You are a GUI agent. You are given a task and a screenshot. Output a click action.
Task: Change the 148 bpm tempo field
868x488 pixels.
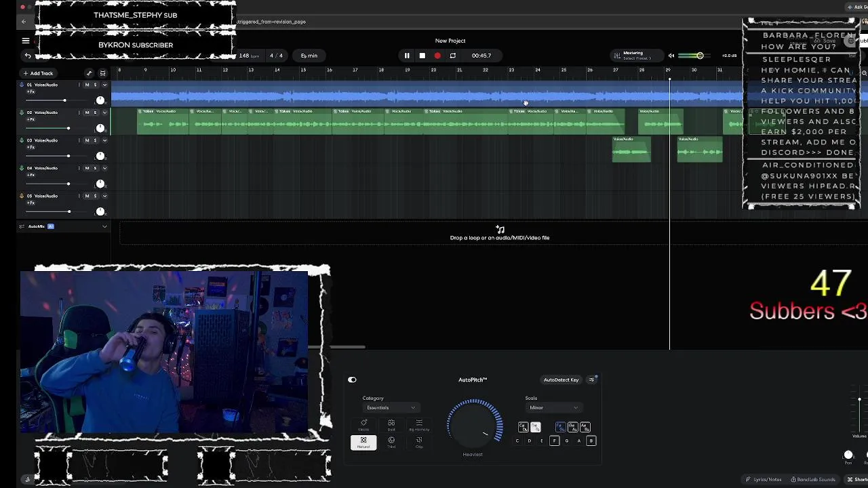[x=250, y=56]
